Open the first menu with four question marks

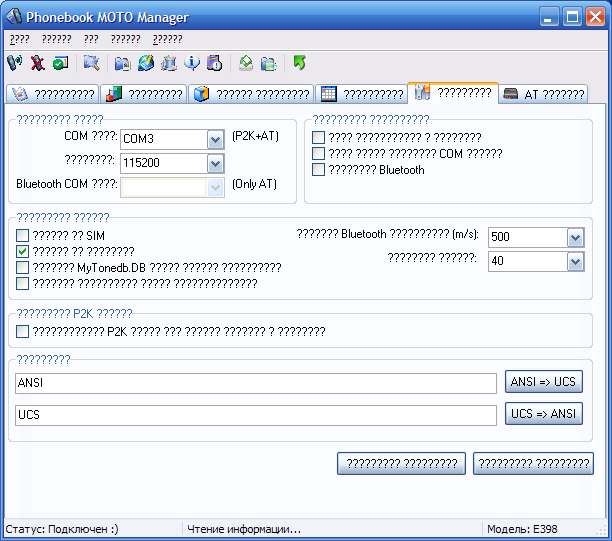coord(20,39)
